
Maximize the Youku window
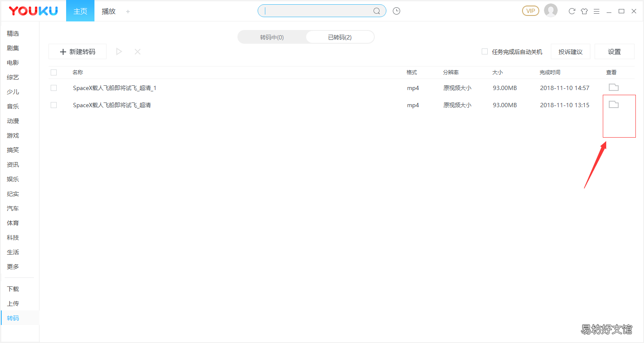(x=621, y=11)
